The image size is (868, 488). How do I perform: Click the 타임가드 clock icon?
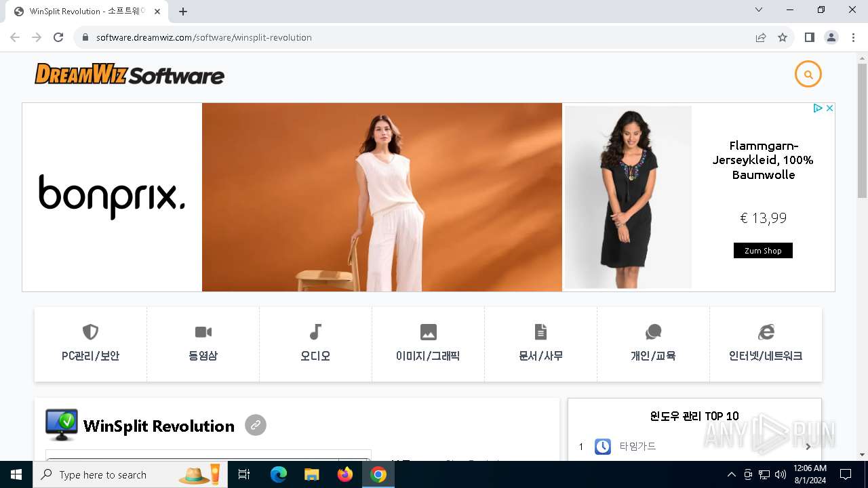point(603,447)
